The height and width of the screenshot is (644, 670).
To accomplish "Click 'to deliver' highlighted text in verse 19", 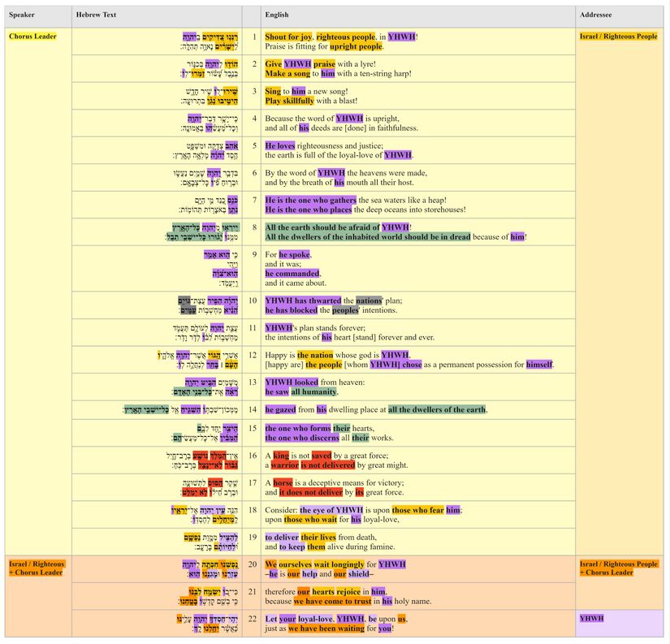I will point(281,538).
